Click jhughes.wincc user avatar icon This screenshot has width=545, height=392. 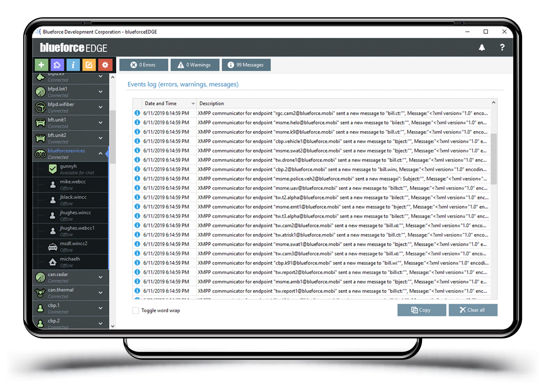point(53,216)
